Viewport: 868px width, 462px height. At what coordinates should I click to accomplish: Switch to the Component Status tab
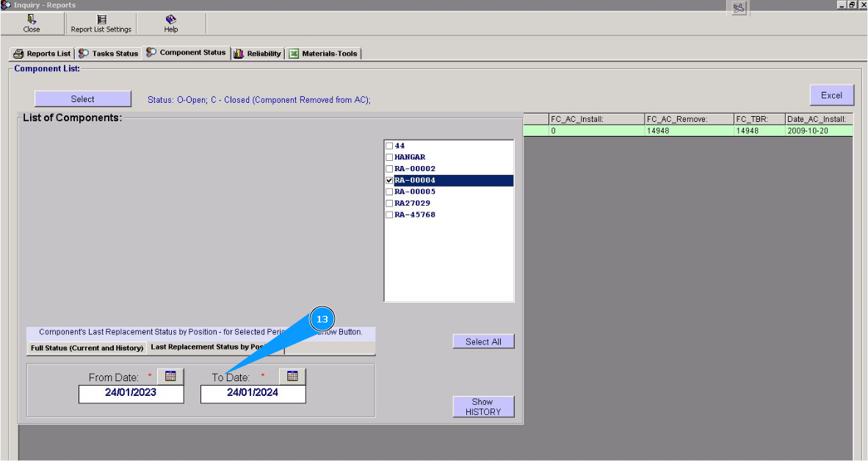pyautogui.click(x=187, y=53)
